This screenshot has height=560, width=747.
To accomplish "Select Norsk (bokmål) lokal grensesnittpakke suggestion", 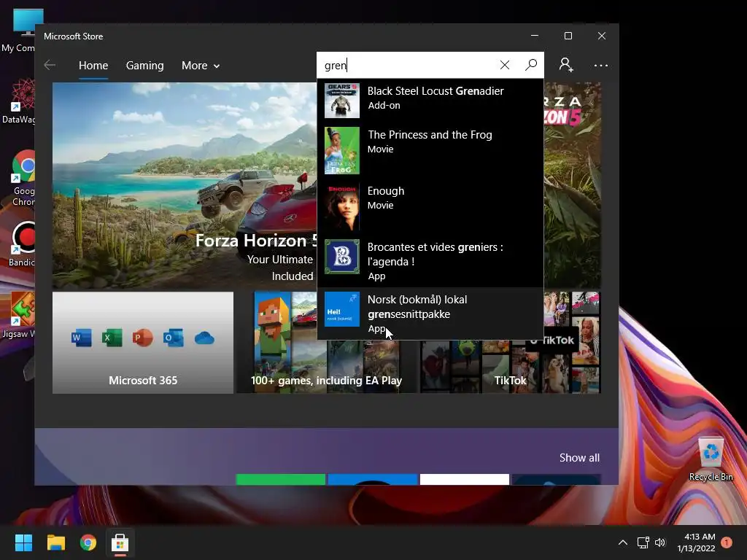I will click(x=430, y=313).
